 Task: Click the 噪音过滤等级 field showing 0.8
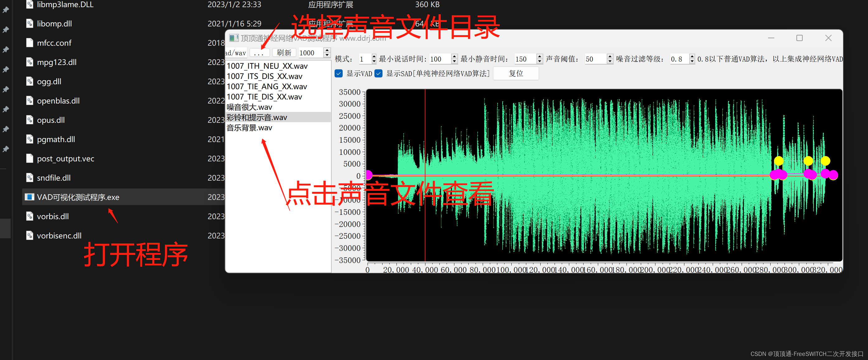[679, 59]
